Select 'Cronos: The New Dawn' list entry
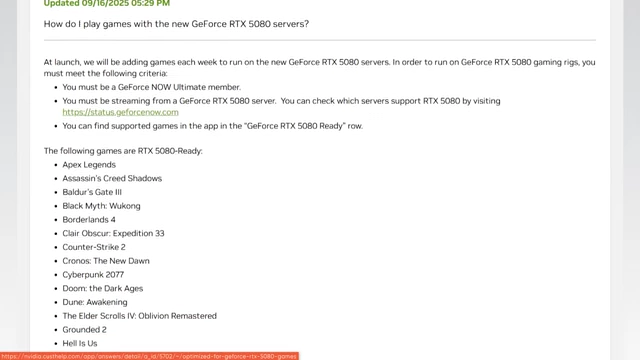Image resolution: width=640 pixels, height=360 pixels. [106, 261]
